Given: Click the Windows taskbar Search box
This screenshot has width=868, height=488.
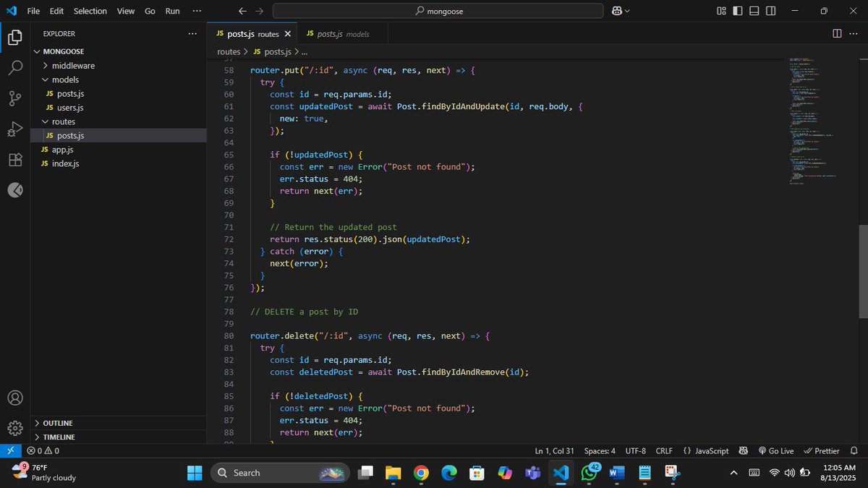Looking at the screenshot, I should click(x=280, y=473).
